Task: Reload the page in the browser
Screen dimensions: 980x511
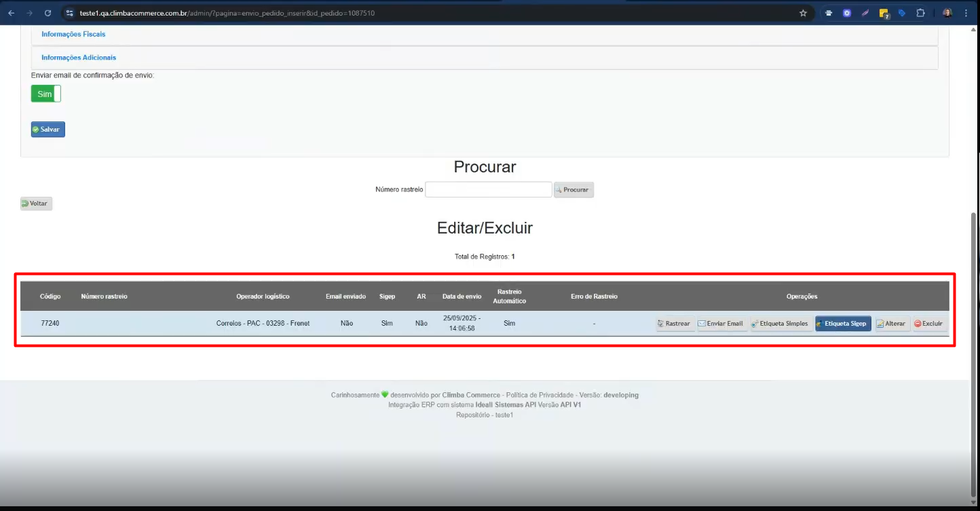Action: tap(48, 13)
